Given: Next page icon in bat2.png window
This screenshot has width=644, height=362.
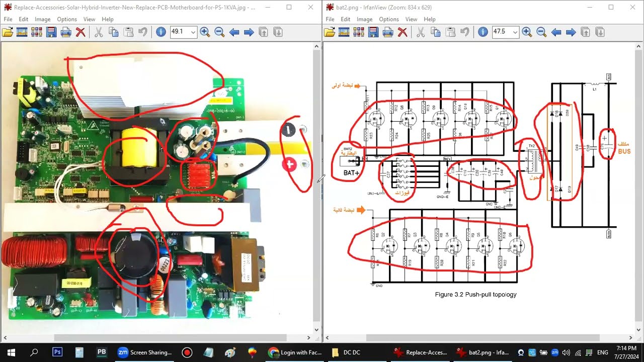Looking at the screenshot, I should tap(600, 32).
